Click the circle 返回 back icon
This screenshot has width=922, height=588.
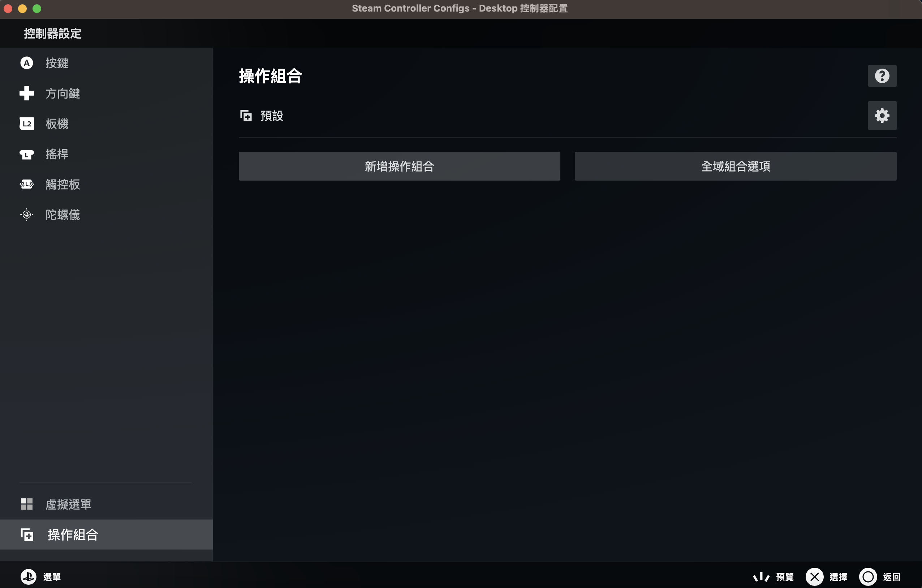click(x=868, y=577)
